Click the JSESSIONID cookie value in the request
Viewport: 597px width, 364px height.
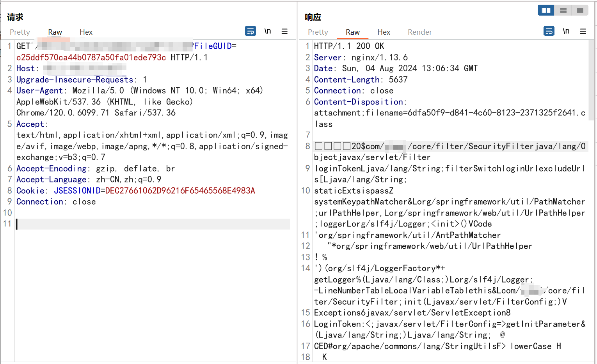(180, 191)
